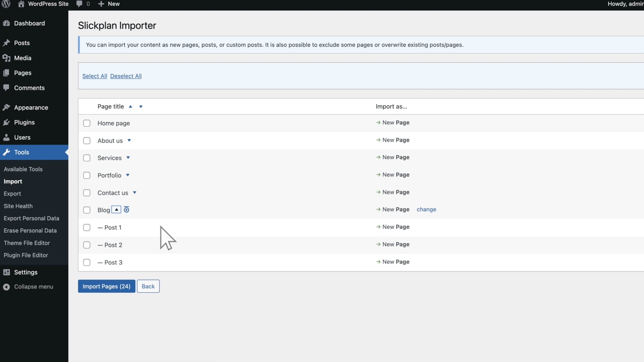Click the change link in Blog row
This screenshot has height=362, width=644.
426,209
